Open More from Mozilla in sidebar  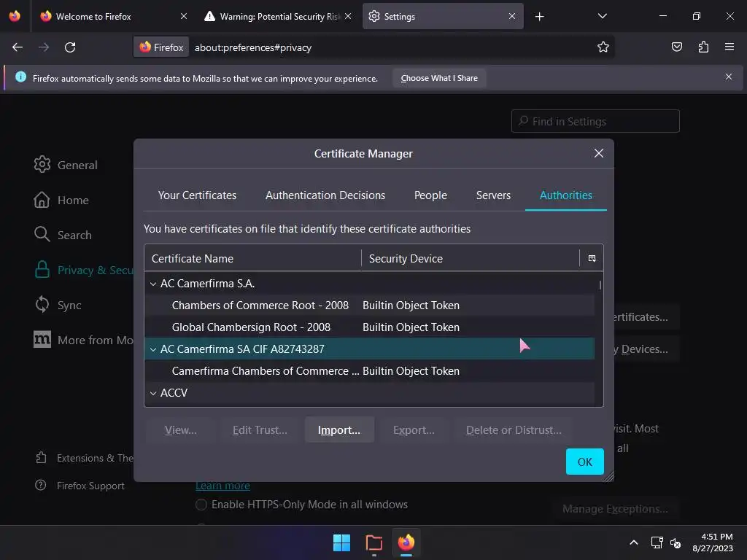click(83, 340)
